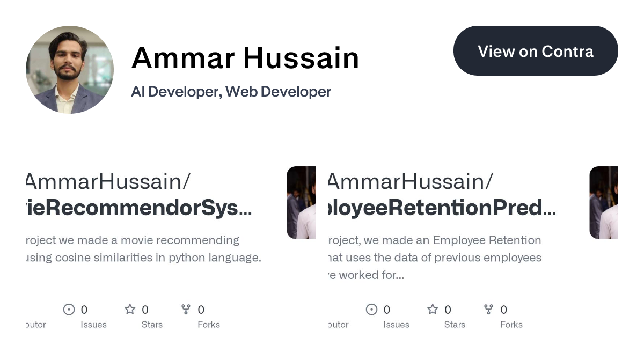Click the Issues count showing 0 on first card
Image resolution: width=644 pixels, height=338 pixels.
tap(84, 310)
